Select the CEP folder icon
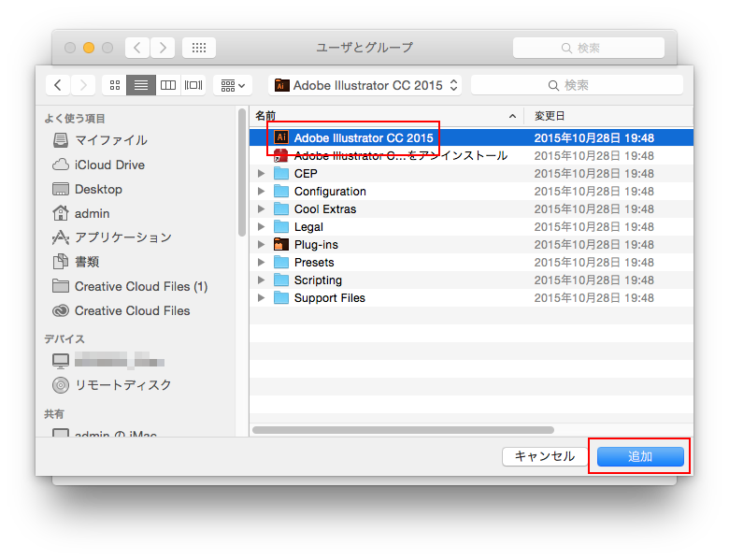The height and width of the screenshot is (560, 729). point(281,174)
